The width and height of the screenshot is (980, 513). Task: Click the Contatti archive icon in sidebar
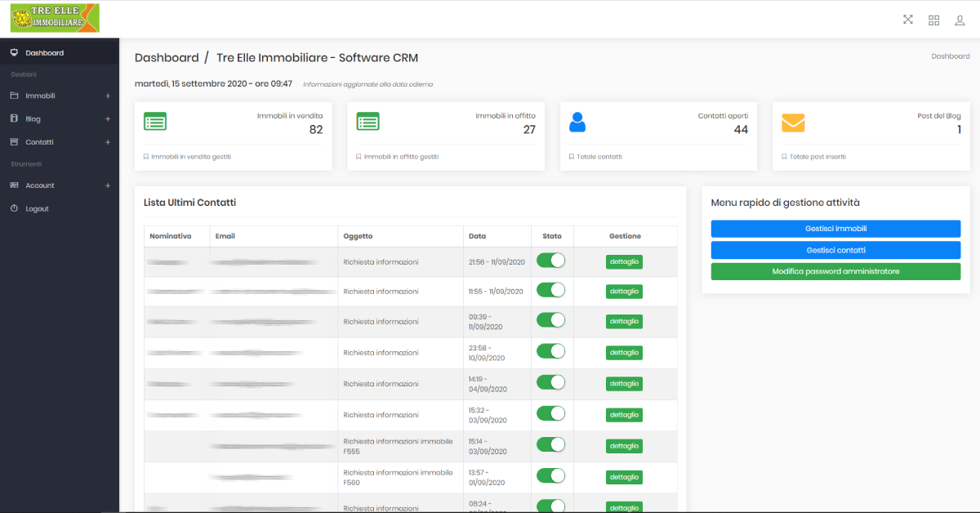(14, 142)
